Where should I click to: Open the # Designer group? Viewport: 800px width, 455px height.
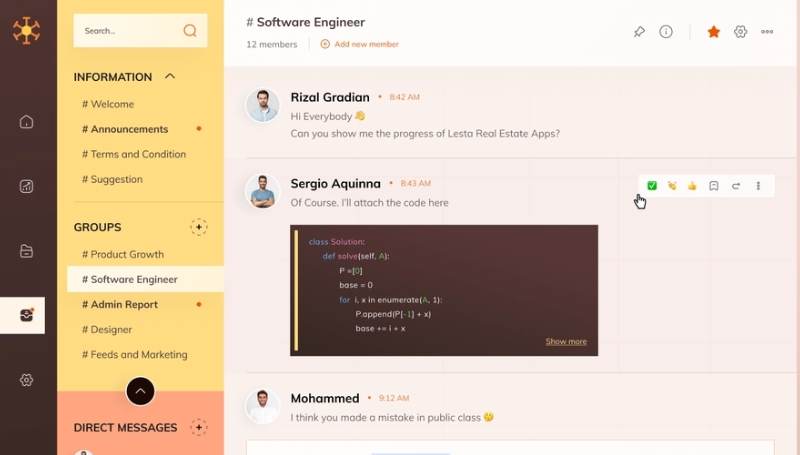(107, 330)
